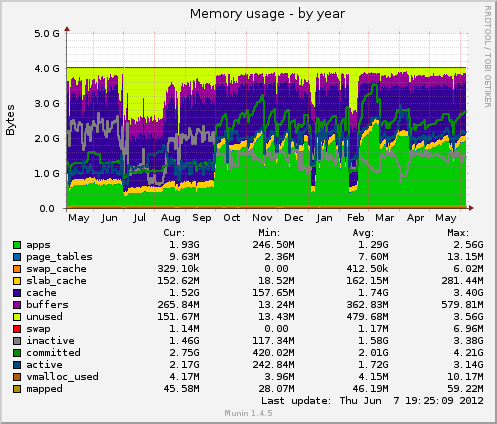This screenshot has height=424, width=497.
Task: Click the 'vmalloc_used' legend label
Action: coord(62,377)
